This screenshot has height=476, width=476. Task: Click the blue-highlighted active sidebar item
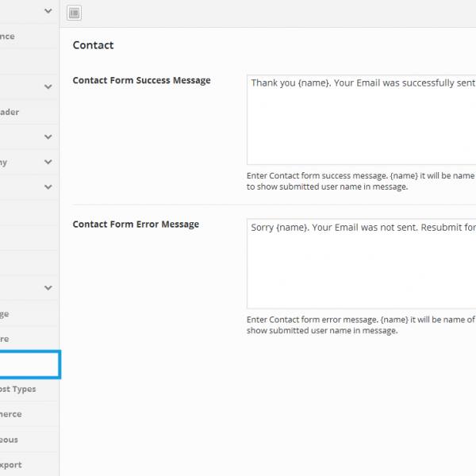point(29,364)
